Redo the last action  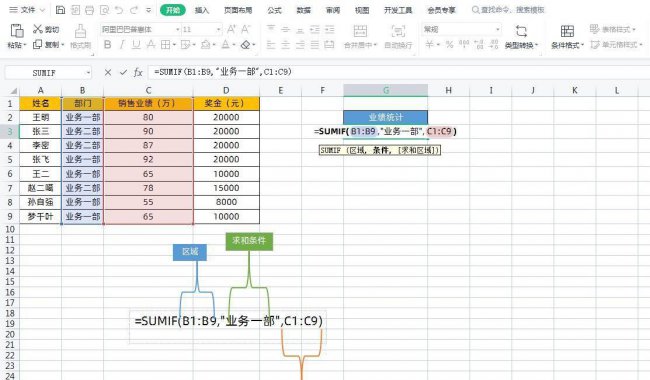(x=134, y=10)
